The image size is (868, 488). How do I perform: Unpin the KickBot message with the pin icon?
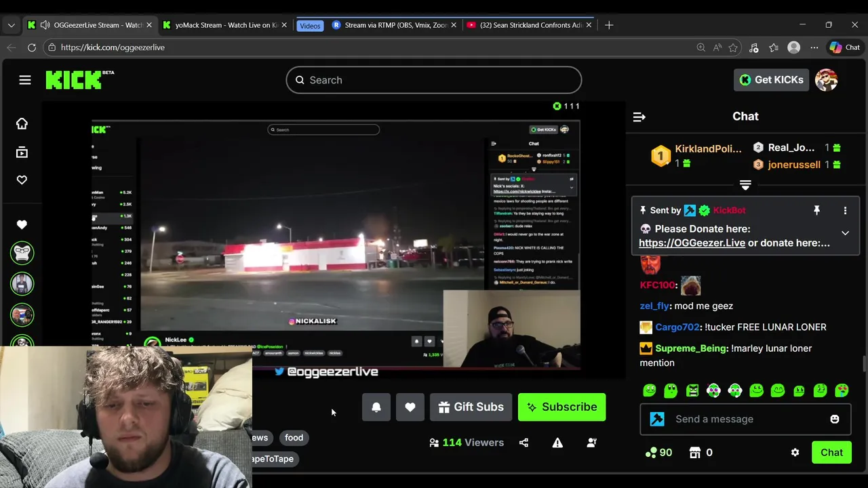pos(816,211)
